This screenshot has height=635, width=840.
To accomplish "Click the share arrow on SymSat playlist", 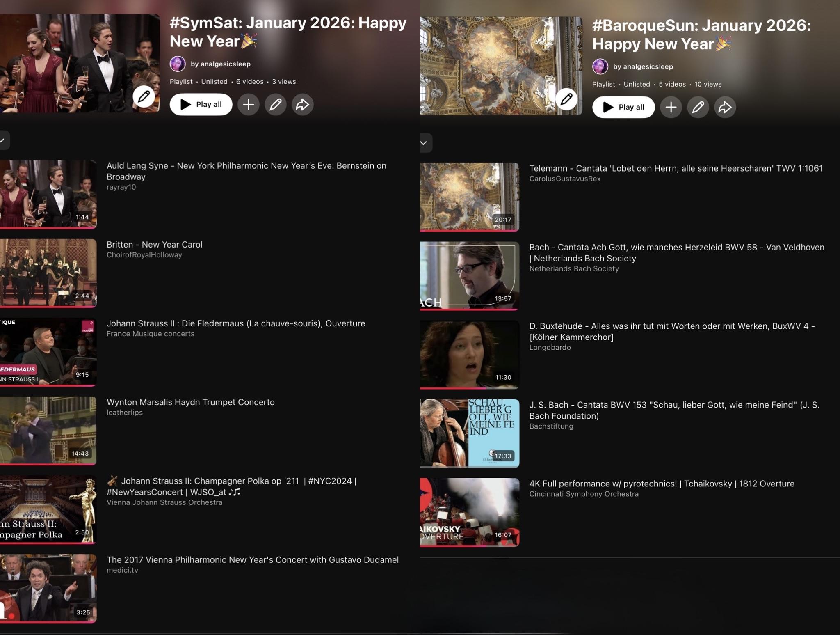I will tap(302, 105).
